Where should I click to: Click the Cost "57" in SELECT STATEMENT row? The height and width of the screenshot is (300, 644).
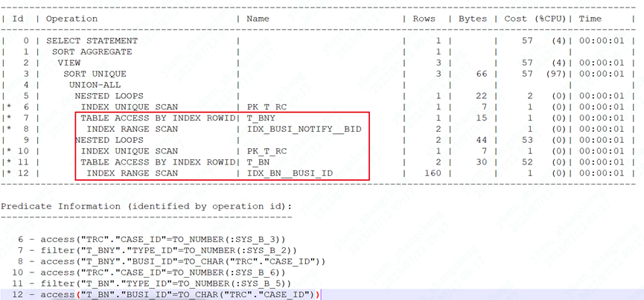coord(527,41)
